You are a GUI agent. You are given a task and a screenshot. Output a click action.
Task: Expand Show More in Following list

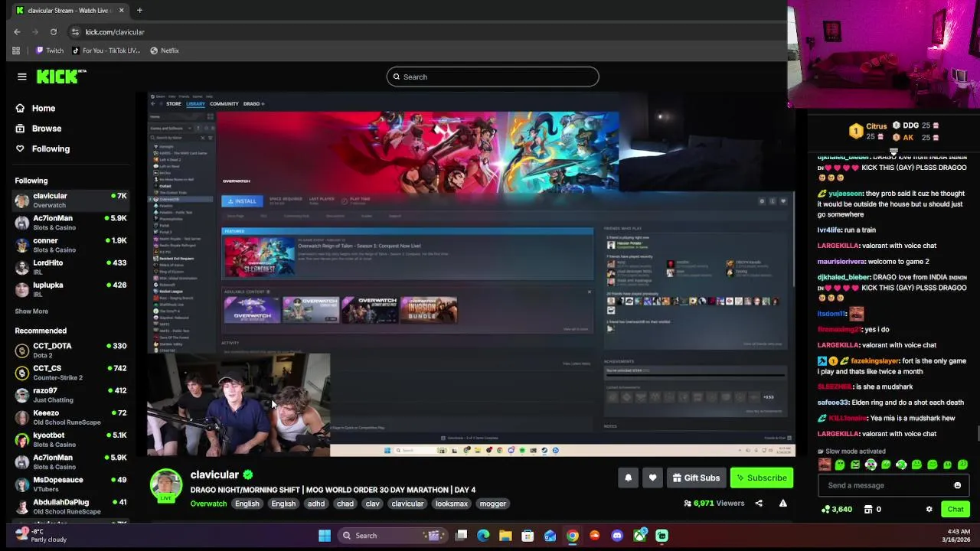31,311
